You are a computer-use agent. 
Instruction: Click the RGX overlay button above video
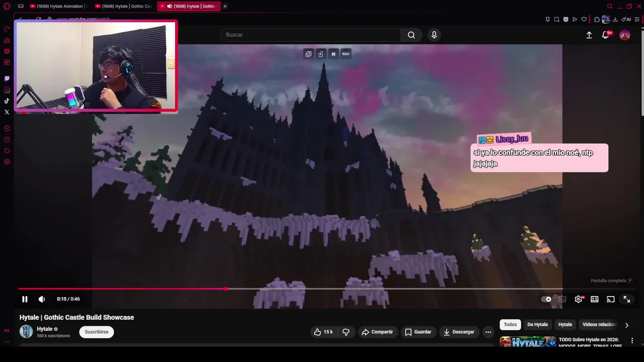pyautogui.click(x=346, y=54)
